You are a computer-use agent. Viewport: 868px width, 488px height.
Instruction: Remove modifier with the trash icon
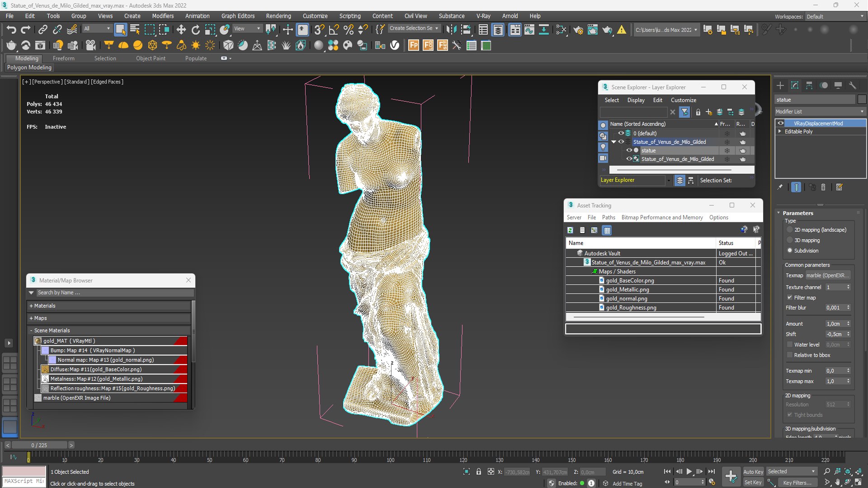823,187
